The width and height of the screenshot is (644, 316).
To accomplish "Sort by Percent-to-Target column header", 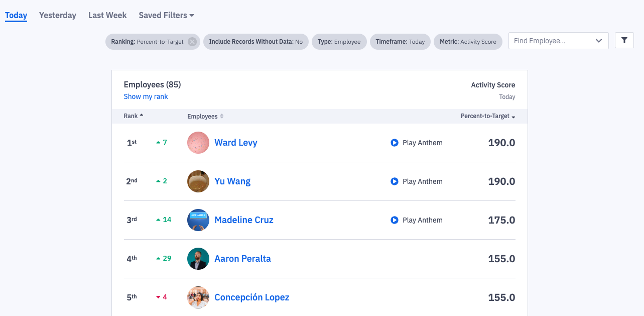I will [x=487, y=116].
